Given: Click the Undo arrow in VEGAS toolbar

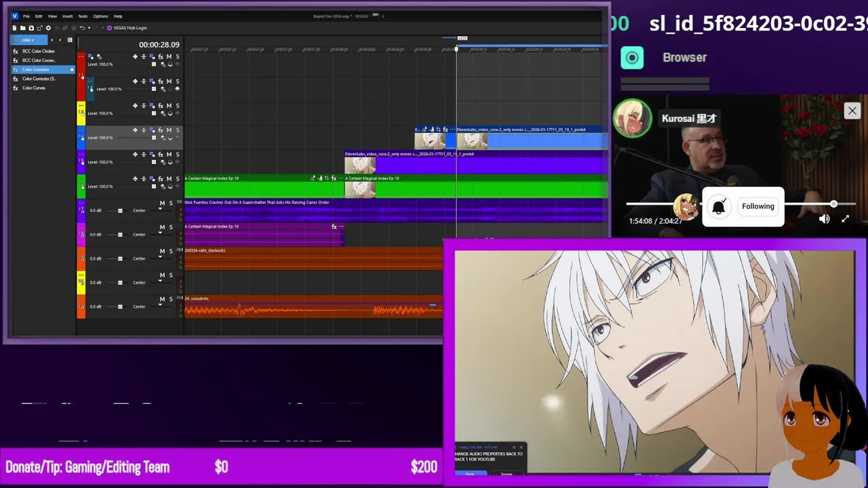Looking at the screenshot, I should [82, 28].
